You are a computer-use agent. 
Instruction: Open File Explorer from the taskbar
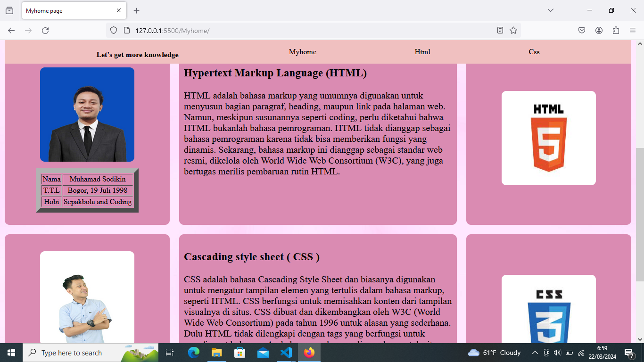pyautogui.click(x=216, y=353)
